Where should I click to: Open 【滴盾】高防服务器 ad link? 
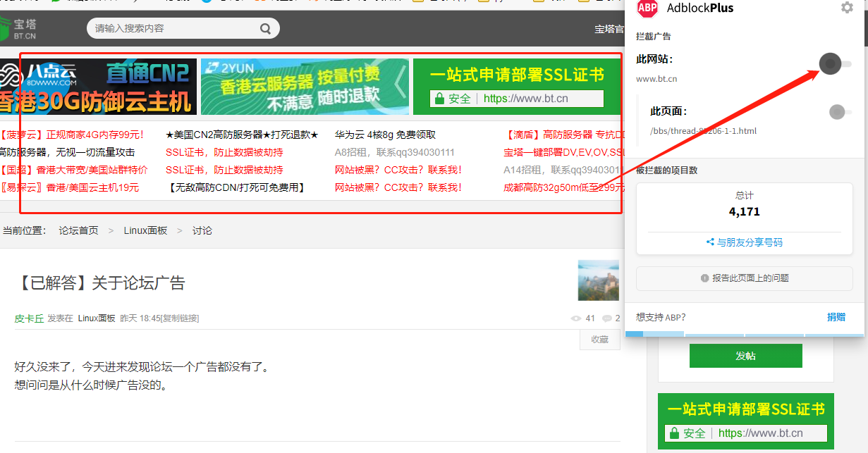click(564, 135)
